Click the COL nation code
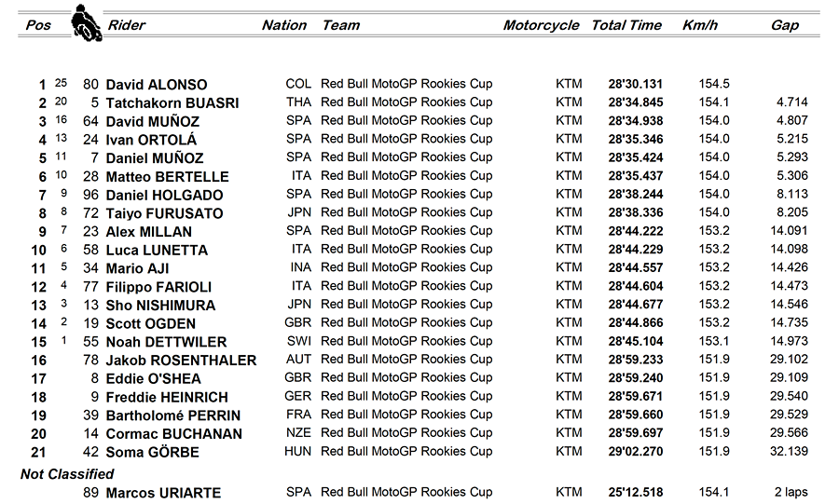Viewport: 839px width, 504px height. point(298,85)
